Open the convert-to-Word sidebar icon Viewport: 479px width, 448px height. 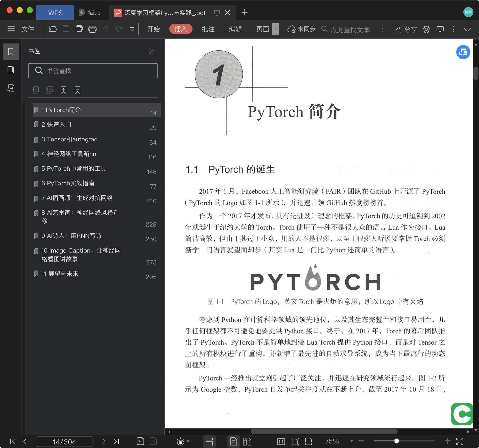[11, 88]
